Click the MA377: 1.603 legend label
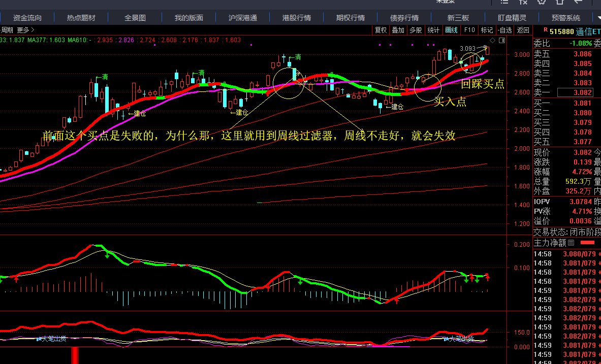 (46, 40)
